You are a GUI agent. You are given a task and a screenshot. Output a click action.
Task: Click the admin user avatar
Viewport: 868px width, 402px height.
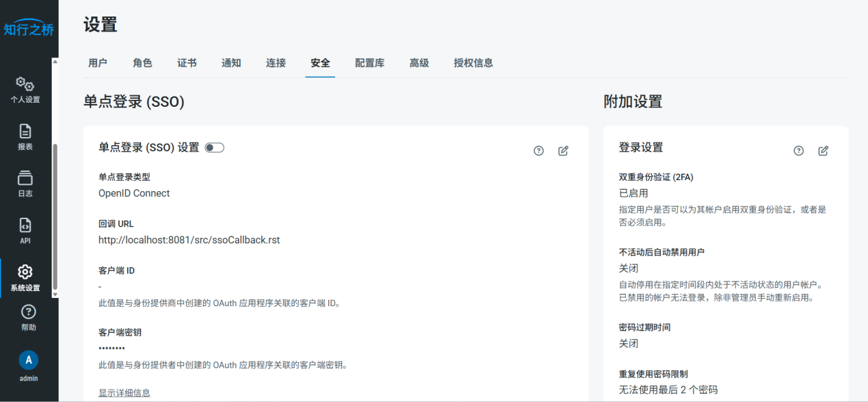(x=28, y=360)
